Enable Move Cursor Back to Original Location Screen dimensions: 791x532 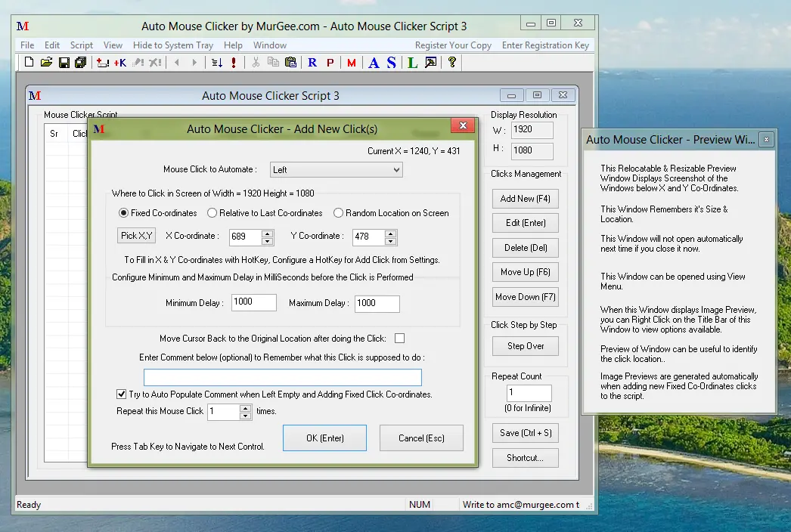click(x=399, y=339)
